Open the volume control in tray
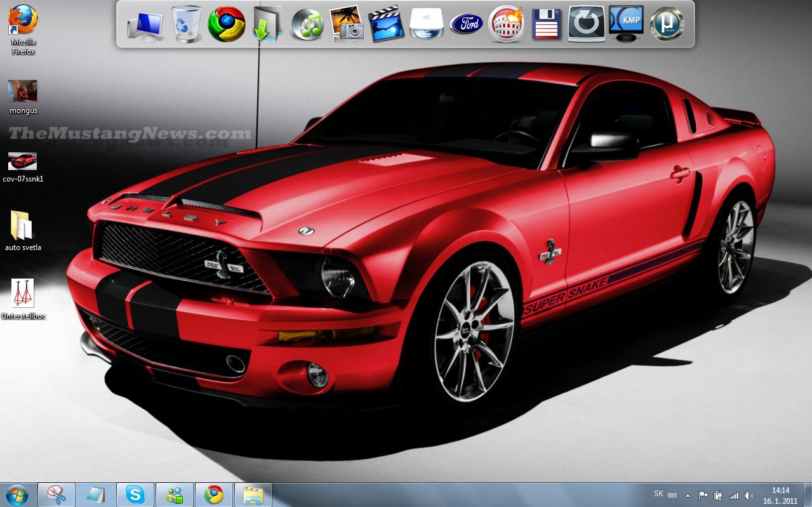The height and width of the screenshot is (507, 812). pyautogui.click(x=749, y=495)
